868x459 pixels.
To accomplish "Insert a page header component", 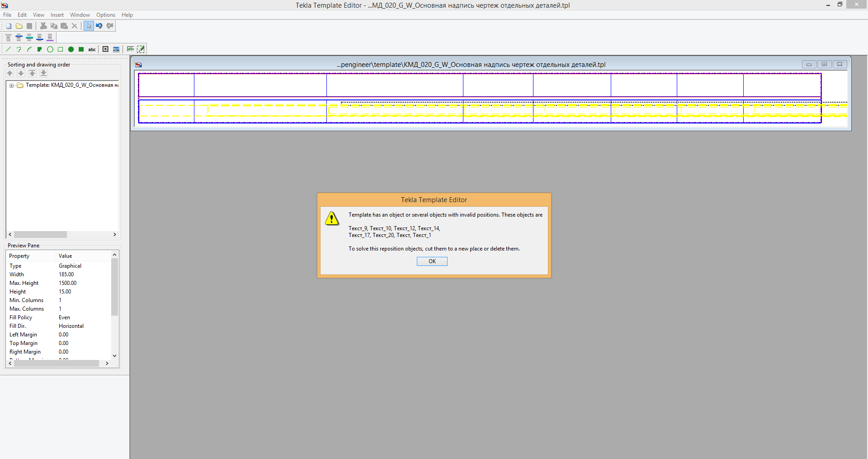I will pos(9,38).
